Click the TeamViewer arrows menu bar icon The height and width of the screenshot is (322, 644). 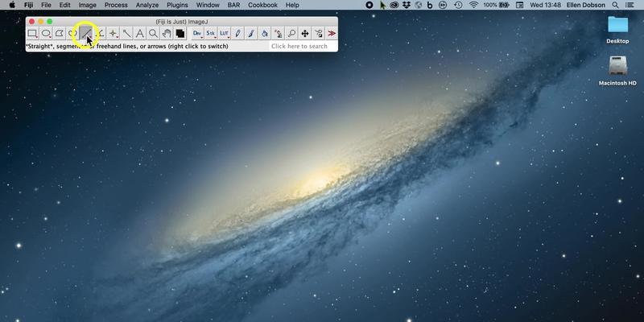(x=443, y=5)
